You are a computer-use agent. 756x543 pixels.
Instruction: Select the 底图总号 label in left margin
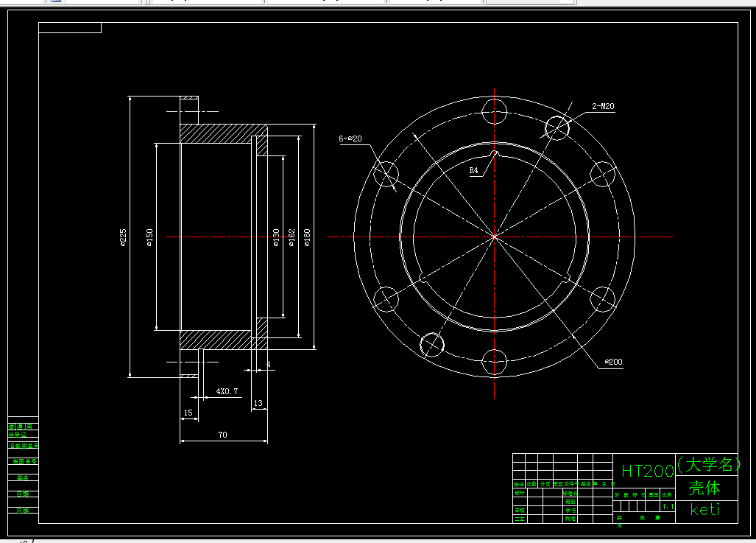(24, 461)
